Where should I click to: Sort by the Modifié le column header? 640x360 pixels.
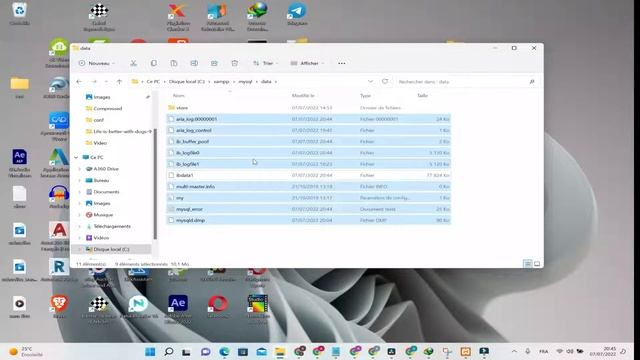click(x=303, y=96)
